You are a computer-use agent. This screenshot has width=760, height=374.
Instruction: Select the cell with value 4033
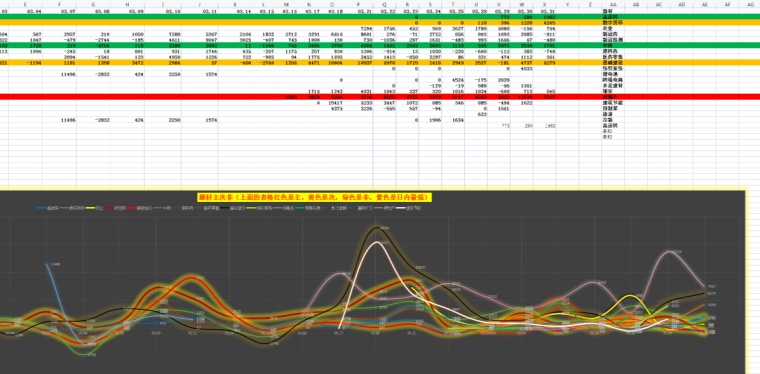pyautogui.click(x=527, y=69)
